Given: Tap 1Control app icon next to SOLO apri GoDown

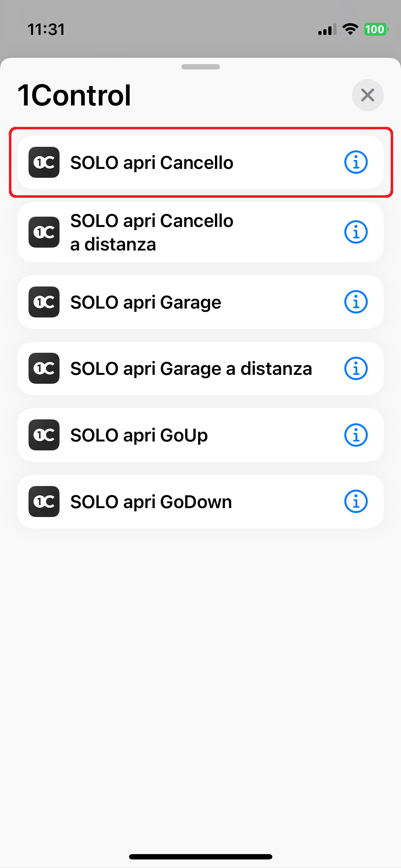Looking at the screenshot, I should [x=44, y=502].
